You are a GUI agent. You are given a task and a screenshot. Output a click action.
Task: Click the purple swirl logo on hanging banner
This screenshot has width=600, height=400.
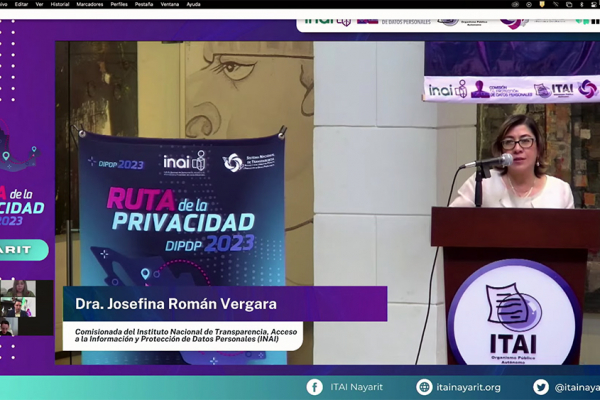pos(587,89)
